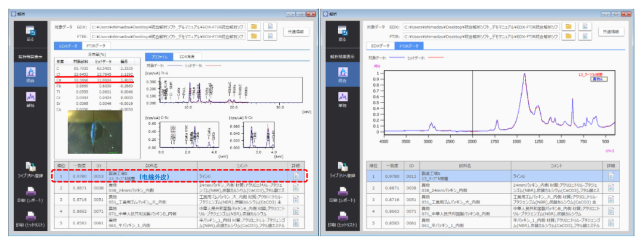The height and width of the screenshot is (247, 644).
Task: Switch to FTIRデータ tab in left window
Action: (x=96, y=45)
